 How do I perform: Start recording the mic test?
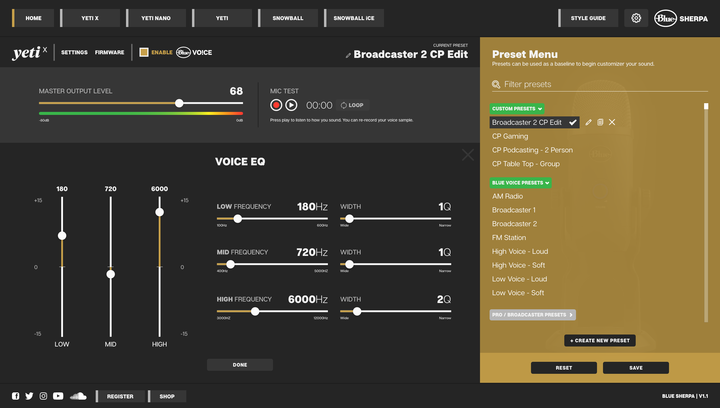click(276, 105)
